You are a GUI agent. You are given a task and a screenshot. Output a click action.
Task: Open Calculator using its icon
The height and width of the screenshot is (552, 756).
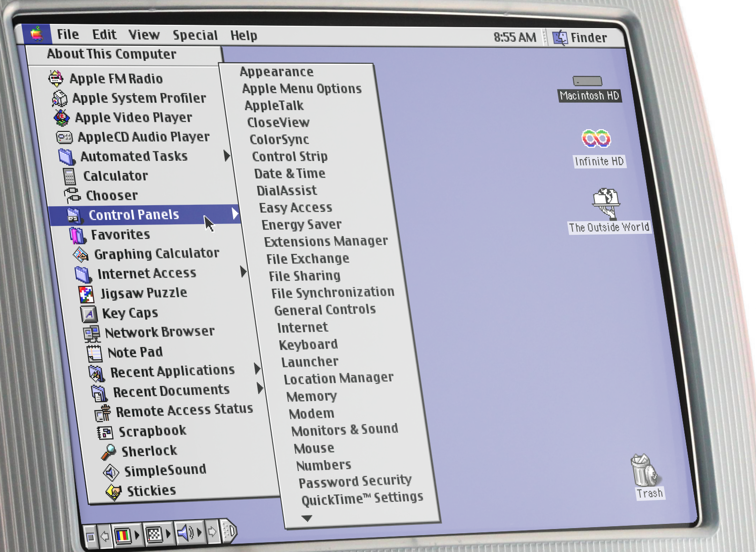click(x=69, y=176)
